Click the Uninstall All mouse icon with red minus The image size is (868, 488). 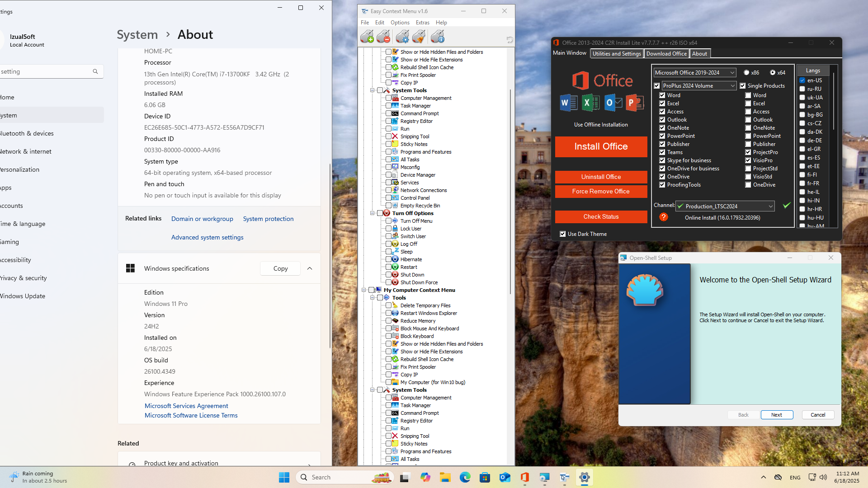383,37
